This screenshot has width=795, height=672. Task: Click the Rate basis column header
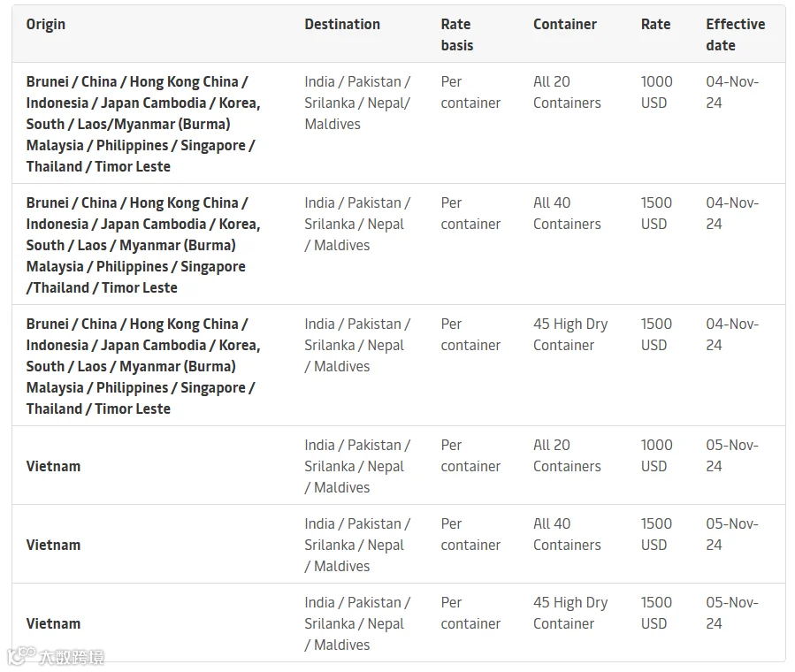(457, 34)
